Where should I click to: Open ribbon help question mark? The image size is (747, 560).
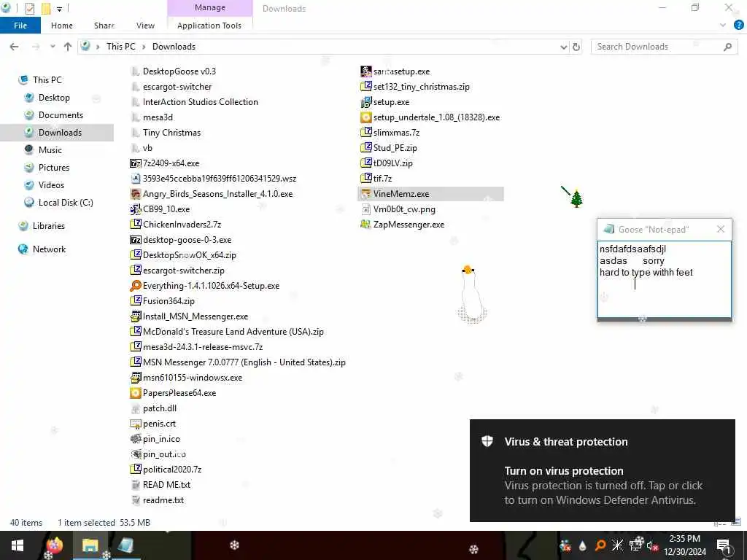click(739, 26)
